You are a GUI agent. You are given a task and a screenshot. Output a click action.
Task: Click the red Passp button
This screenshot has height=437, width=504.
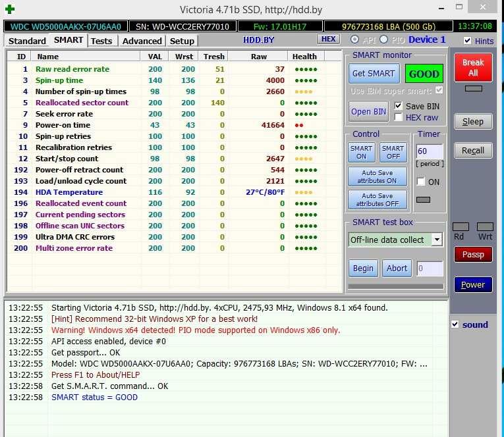[473, 254]
